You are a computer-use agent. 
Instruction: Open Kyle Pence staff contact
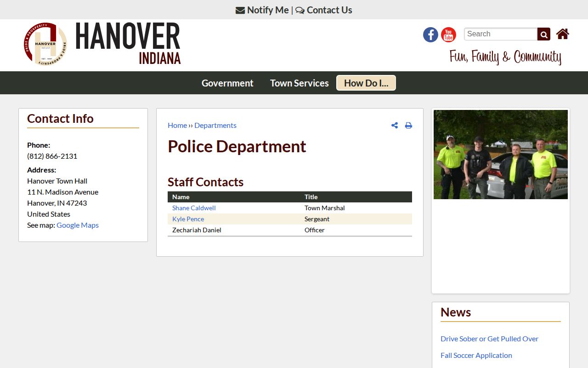(x=188, y=219)
